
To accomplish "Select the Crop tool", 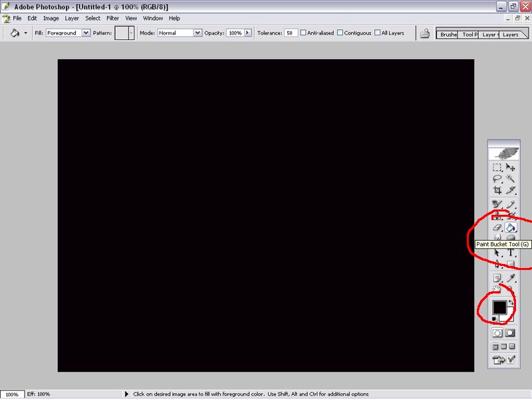I will coord(497,190).
